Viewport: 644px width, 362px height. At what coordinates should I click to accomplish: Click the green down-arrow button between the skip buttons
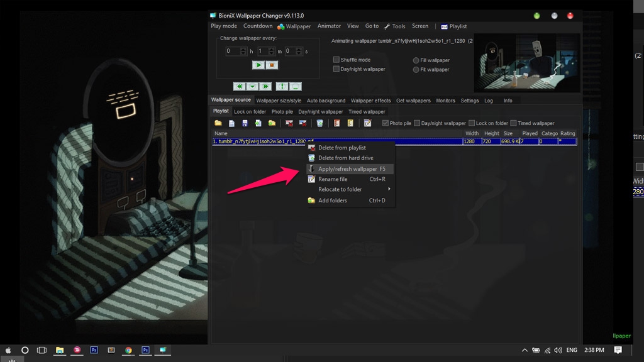(252, 86)
